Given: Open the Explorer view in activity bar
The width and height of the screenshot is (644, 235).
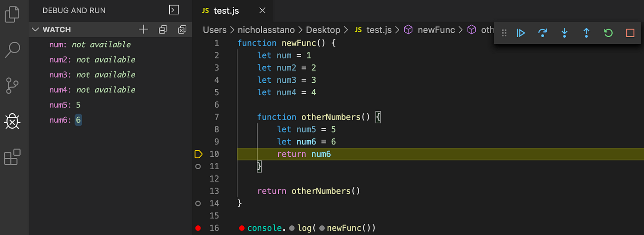Looking at the screenshot, I should click(x=12, y=14).
